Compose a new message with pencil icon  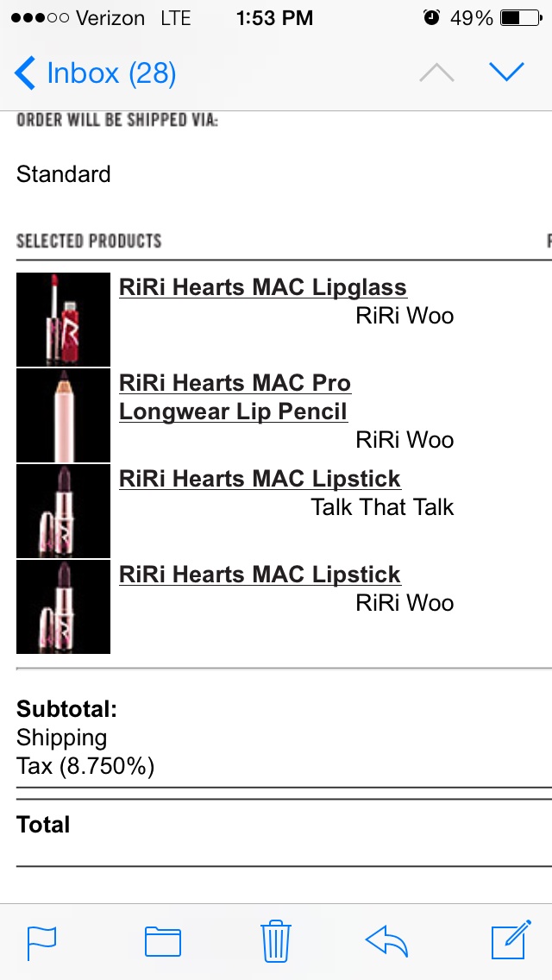tap(511, 939)
